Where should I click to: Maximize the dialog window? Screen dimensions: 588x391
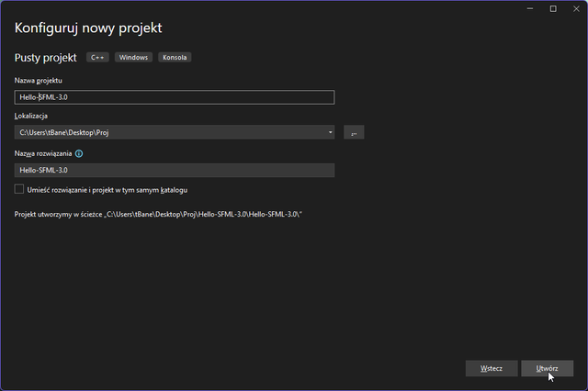click(x=553, y=8)
